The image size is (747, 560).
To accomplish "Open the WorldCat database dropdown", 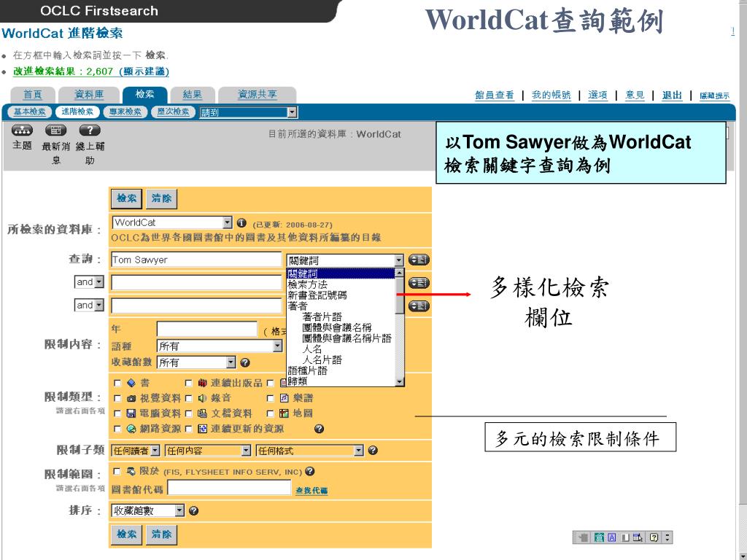I will click(172, 222).
